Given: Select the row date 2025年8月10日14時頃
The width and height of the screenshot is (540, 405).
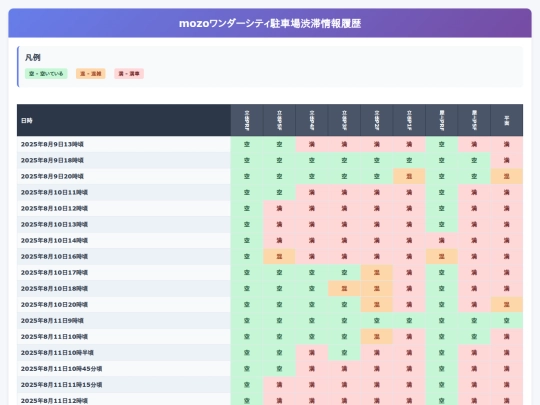Looking at the screenshot, I should click(x=54, y=240).
